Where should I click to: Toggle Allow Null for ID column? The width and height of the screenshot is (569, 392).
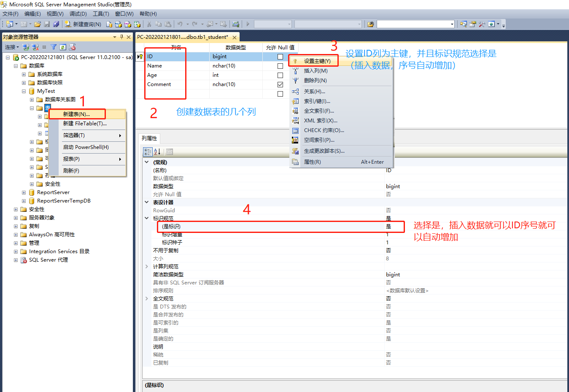(280, 57)
